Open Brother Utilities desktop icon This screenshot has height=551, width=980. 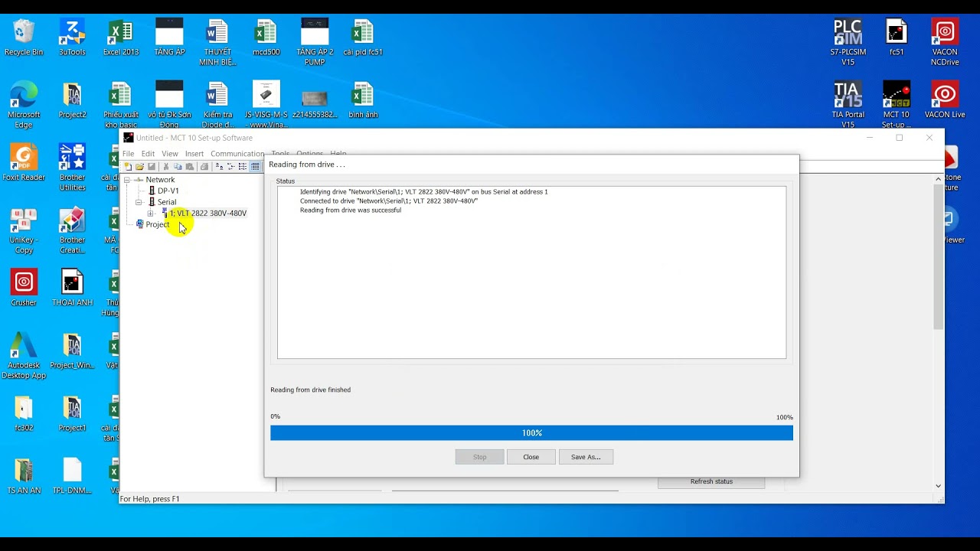[72, 167]
